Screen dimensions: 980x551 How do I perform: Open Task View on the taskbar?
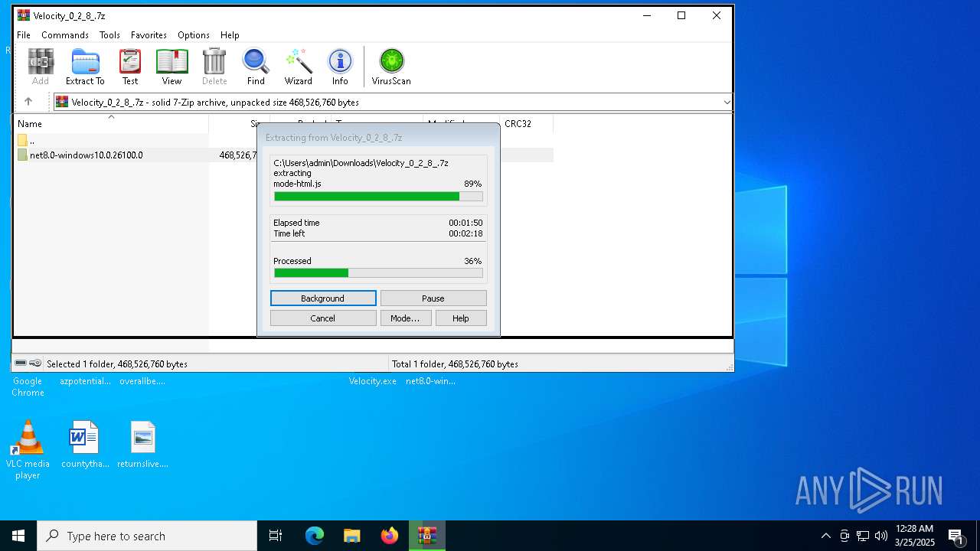pos(276,536)
